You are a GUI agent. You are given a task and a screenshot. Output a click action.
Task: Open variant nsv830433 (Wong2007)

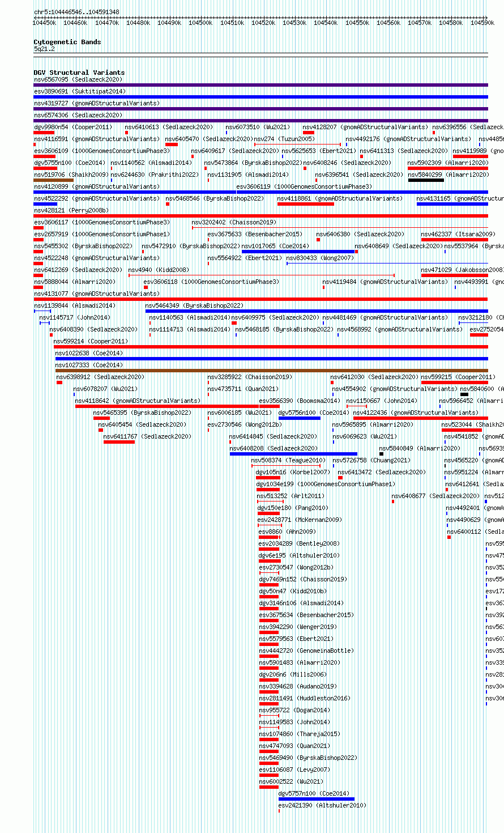[x=320, y=258]
